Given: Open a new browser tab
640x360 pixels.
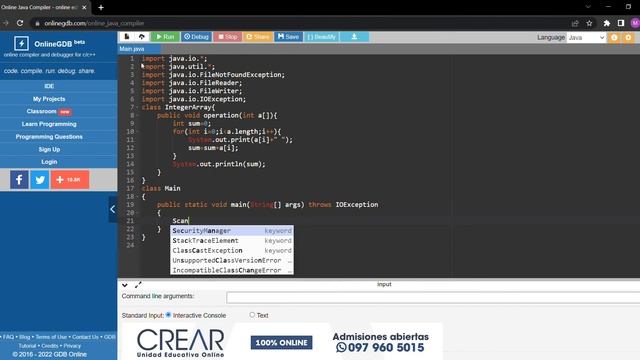Looking at the screenshot, I should pos(101,7).
